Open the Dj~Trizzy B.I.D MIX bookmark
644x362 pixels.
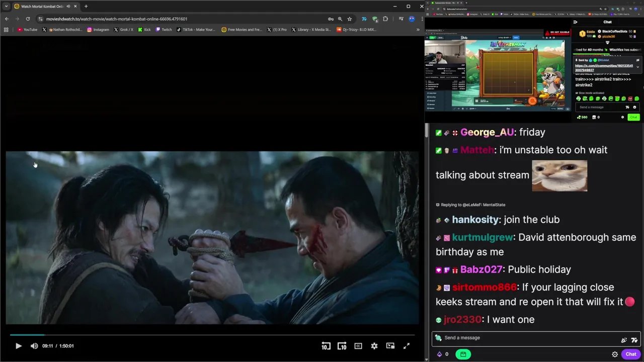click(356, 30)
